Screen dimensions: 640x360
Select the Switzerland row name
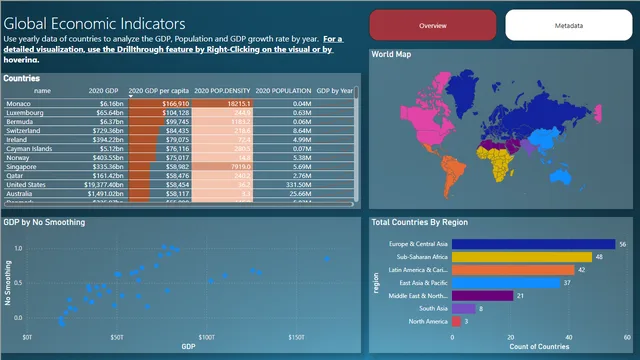point(23,131)
